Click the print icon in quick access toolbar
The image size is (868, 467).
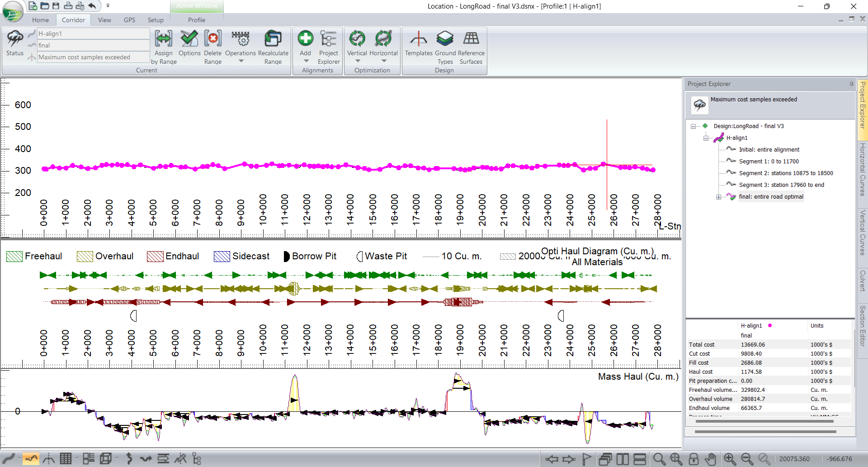tap(68, 6)
